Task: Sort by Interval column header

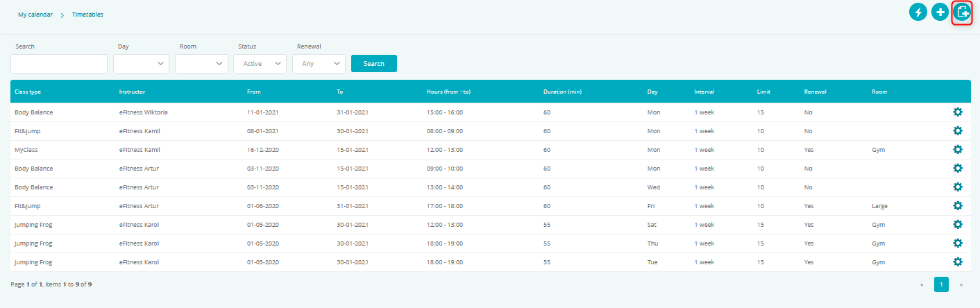Action: [x=704, y=92]
